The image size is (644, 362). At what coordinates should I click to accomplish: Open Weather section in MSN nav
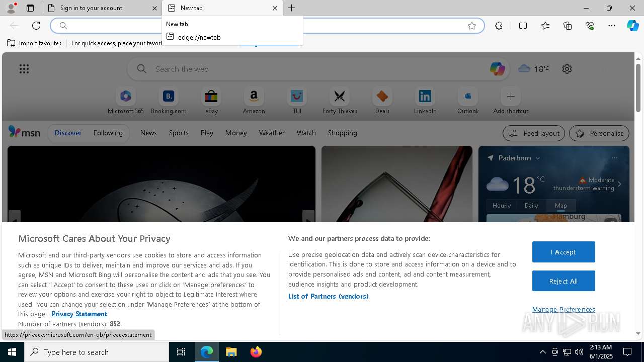pyautogui.click(x=272, y=133)
